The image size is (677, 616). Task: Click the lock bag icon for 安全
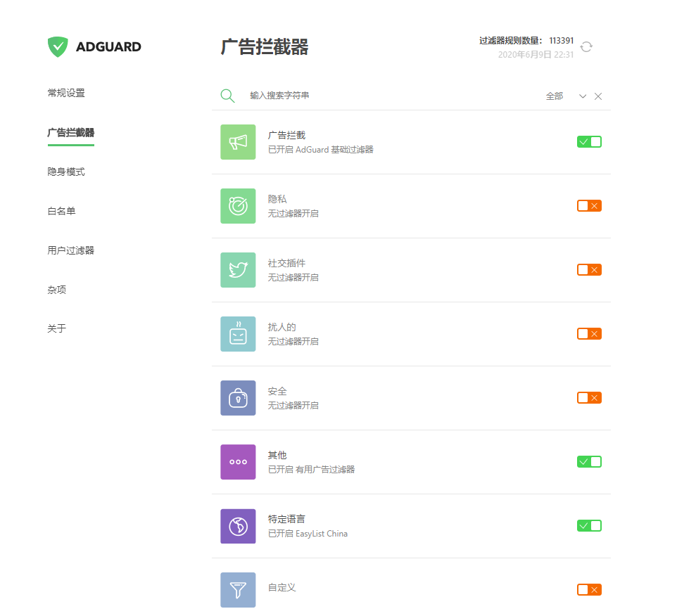(238, 398)
